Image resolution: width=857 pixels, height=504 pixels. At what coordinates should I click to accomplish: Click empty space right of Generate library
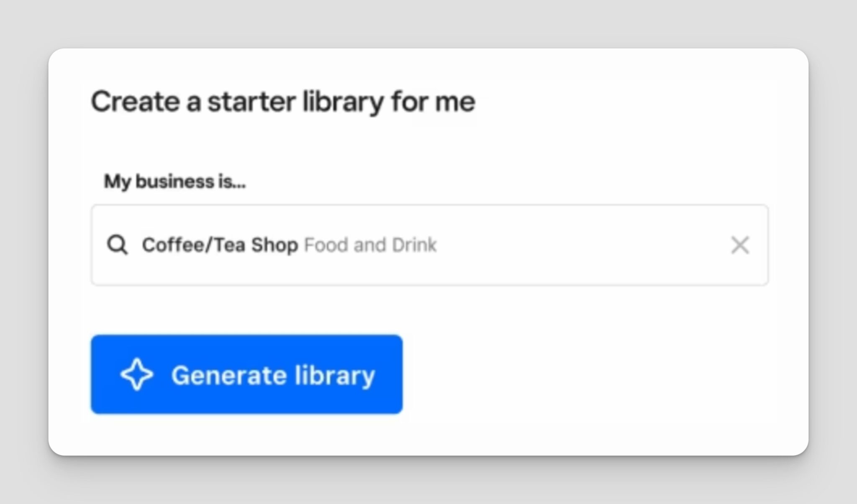click(x=586, y=374)
